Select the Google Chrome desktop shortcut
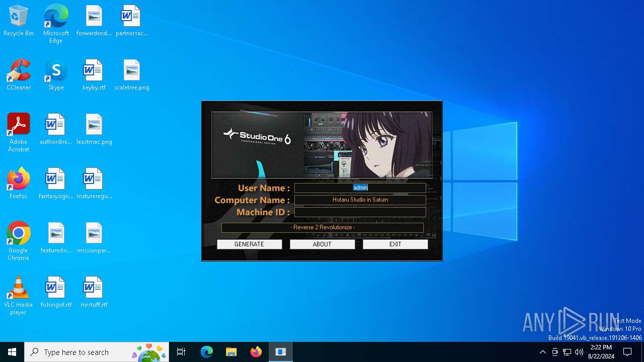644x362 pixels. pos(19,241)
